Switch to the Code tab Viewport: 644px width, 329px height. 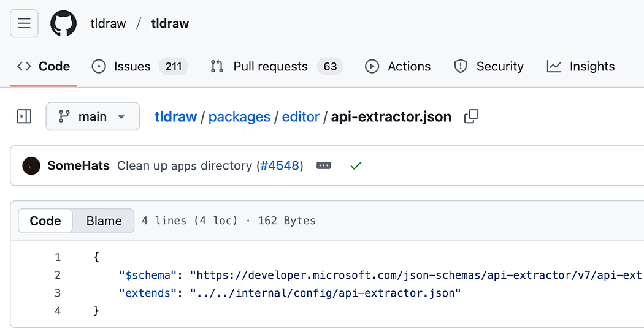click(x=44, y=66)
